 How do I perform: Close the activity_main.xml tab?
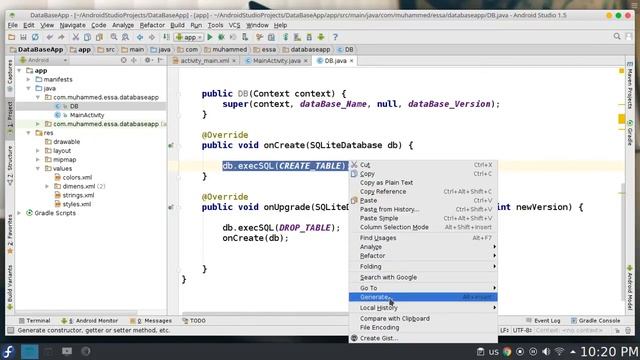[234, 61]
